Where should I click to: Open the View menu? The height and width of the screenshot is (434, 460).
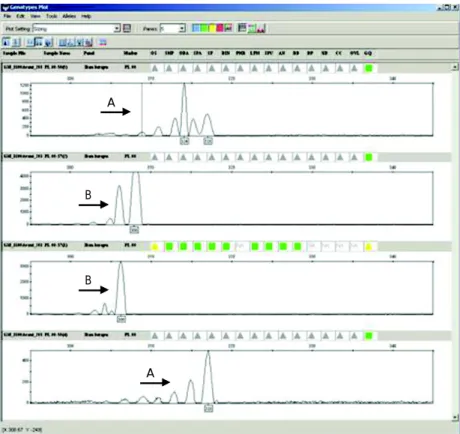coord(35,16)
